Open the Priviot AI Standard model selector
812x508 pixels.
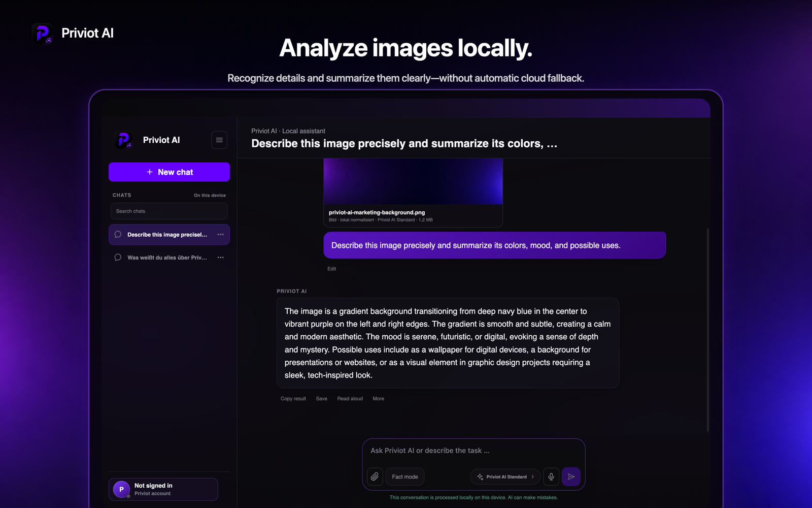tap(505, 477)
